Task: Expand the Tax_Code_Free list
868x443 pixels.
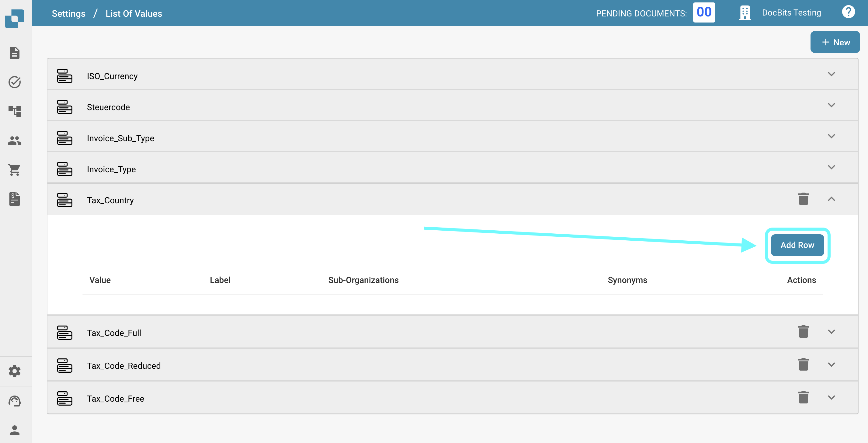Action: [831, 397]
